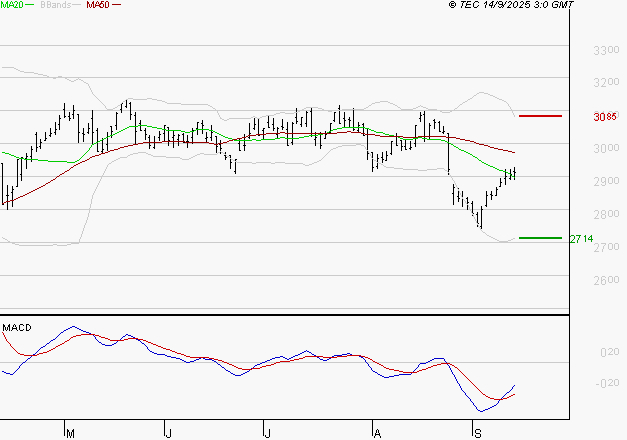The image size is (627, 440).
Task: Click the 2714 support value label
Action: (x=581, y=239)
